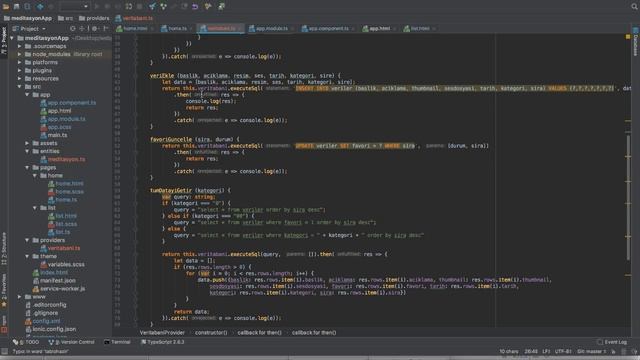Screen dimensions: 640x360
Task: Open app.component.ts in project tree
Action: point(68,103)
